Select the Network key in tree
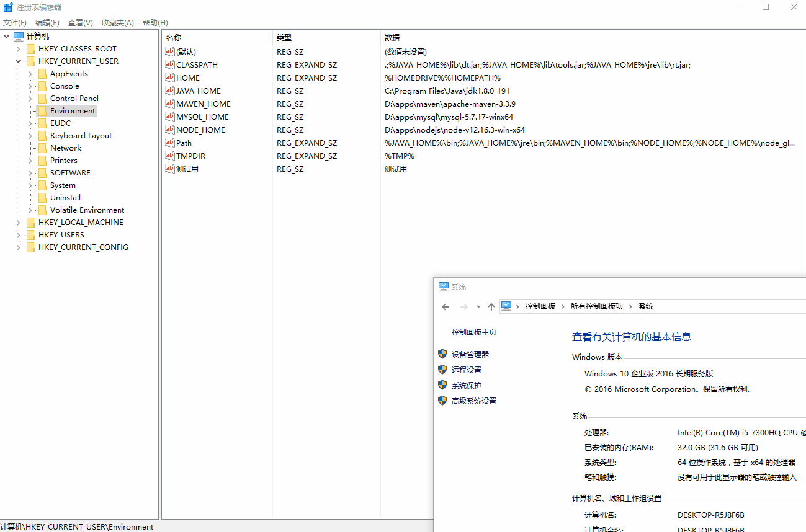Image resolution: width=806 pixels, height=532 pixels. coord(66,148)
